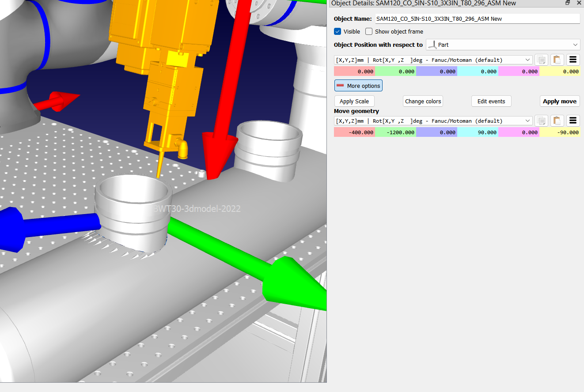Open the Part reference frame dropdown

pyautogui.click(x=503, y=45)
